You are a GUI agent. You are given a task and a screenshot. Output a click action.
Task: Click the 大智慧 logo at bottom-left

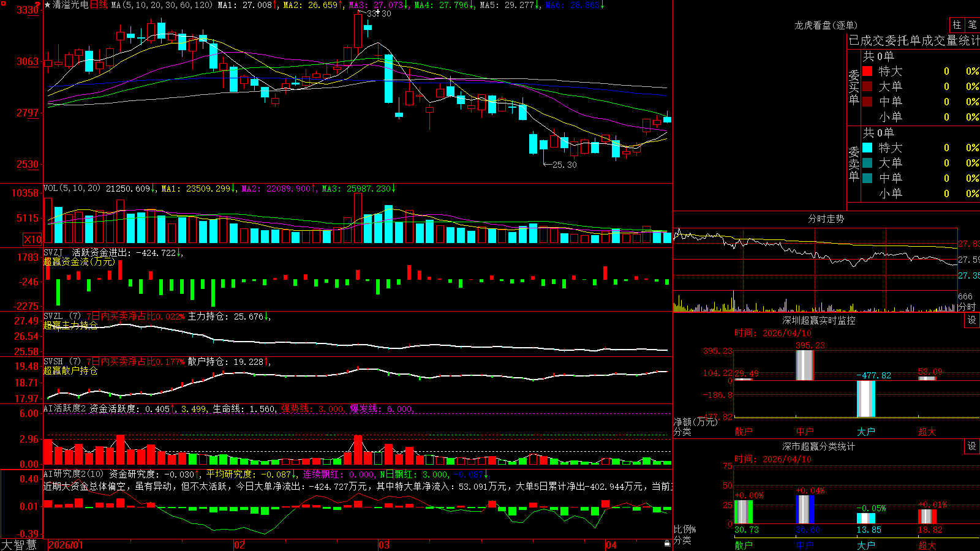pos(19,545)
